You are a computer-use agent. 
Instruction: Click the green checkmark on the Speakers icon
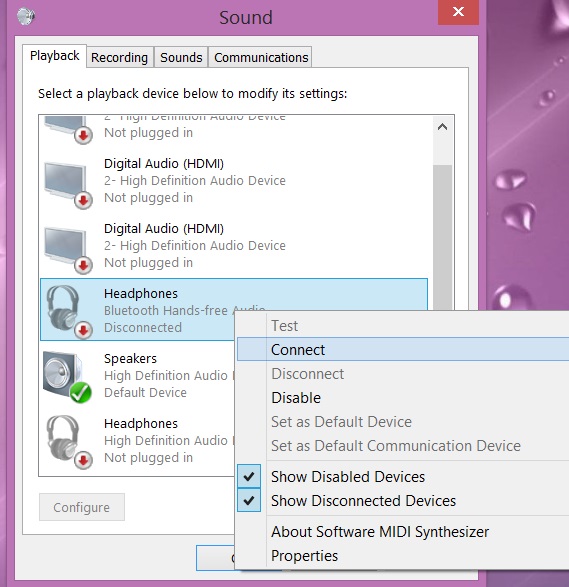80,393
